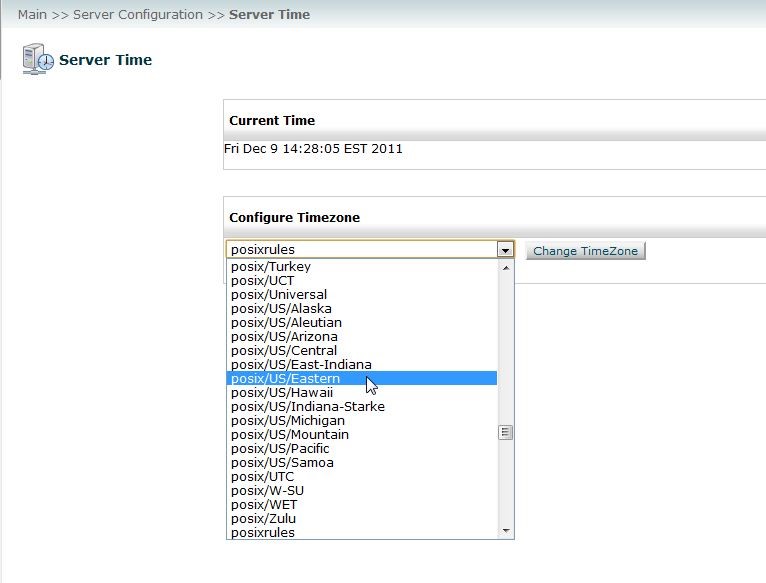
Task: Click the Change TimeZone button
Action: click(585, 251)
